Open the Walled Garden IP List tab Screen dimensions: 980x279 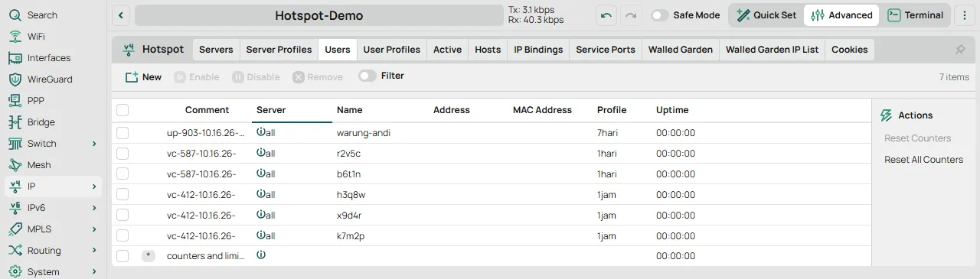[x=772, y=50]
